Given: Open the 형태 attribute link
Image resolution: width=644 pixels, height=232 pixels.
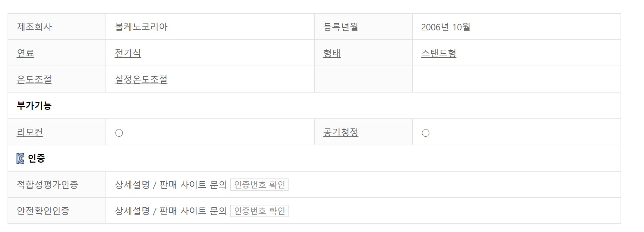Looking at the screenshot, I should click(332, 53).
